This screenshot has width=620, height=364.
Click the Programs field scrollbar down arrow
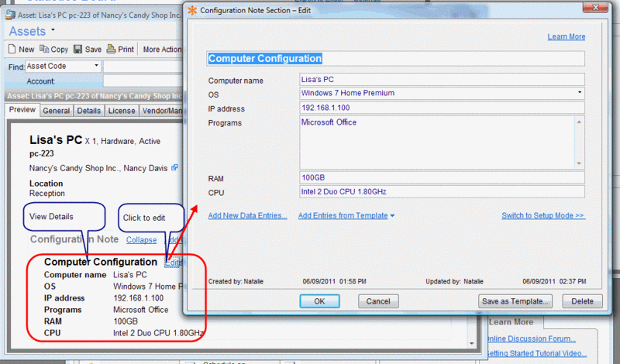click(580, 162)
